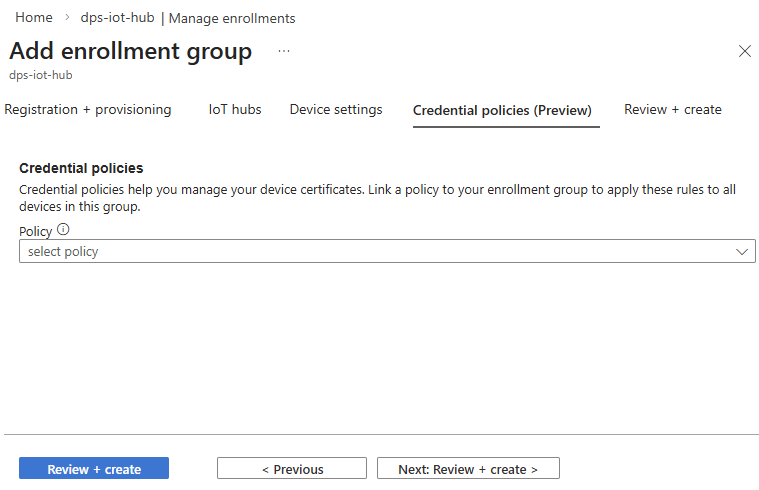Click the Policy field label
Image resolution: width=759 pixels, height=490 pixels.
tap(35, 231)
